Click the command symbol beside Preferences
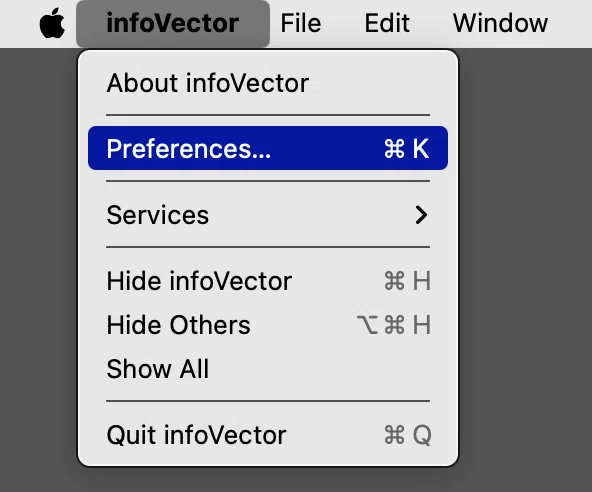The image size is (592, 492). (x=395, y=148)
